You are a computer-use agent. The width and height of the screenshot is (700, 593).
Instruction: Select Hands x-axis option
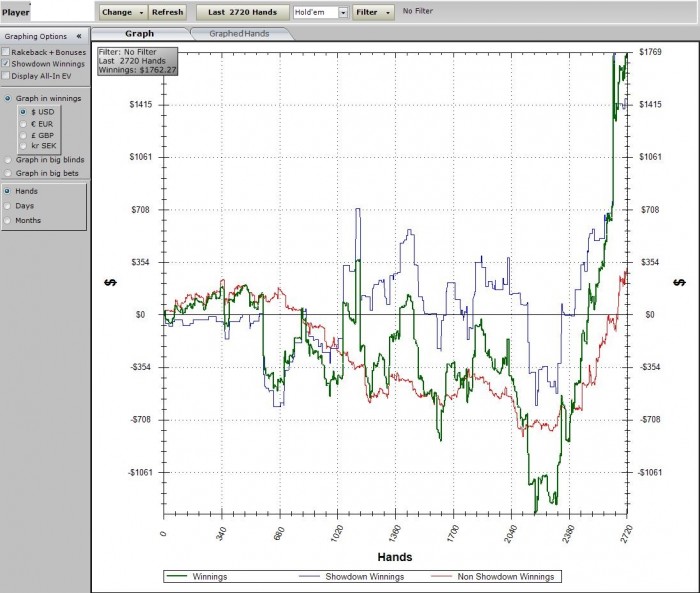click(x=7, y=191)
